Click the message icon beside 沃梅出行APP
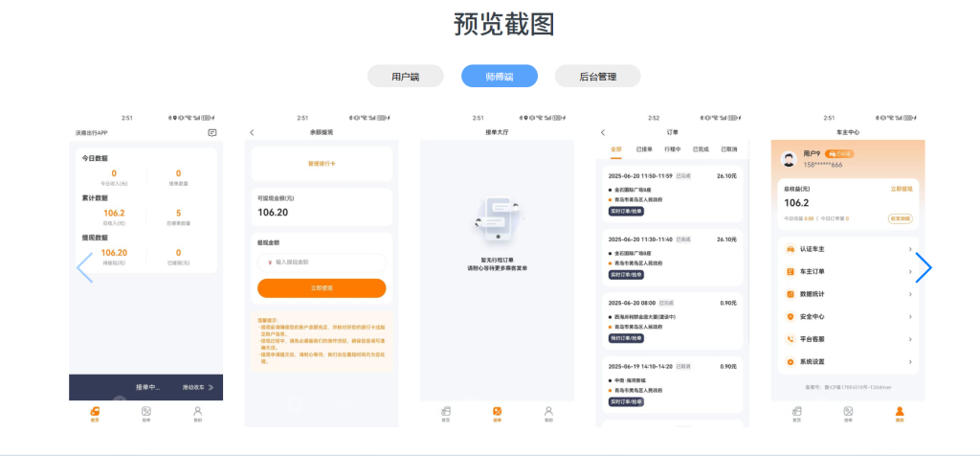Screen dimensions: 980x456 (212, 133)
